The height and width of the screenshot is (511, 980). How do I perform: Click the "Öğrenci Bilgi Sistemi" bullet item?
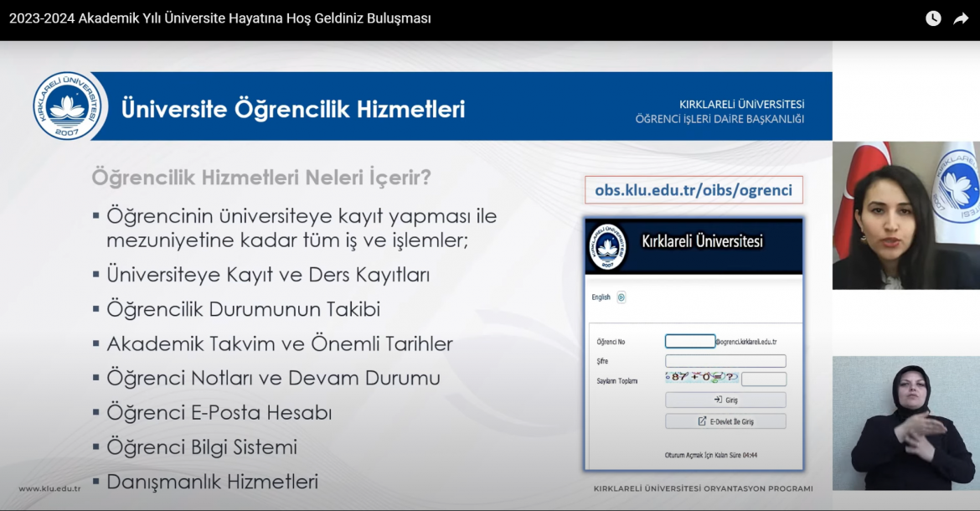201,447
